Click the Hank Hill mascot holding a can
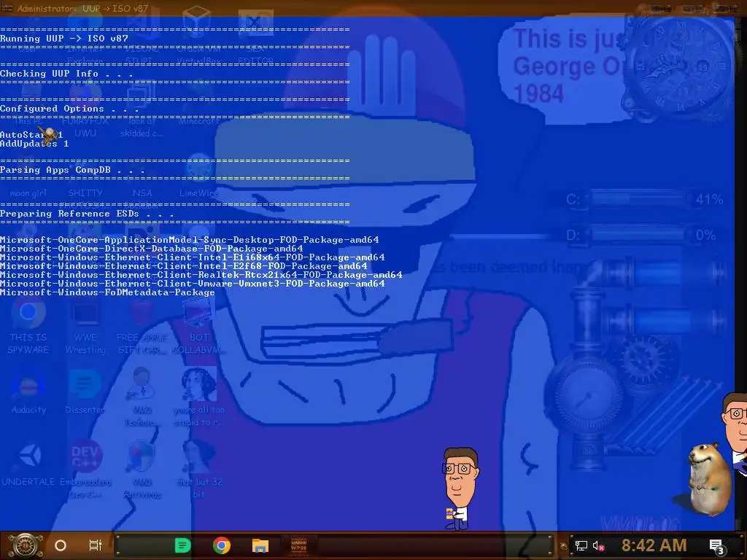The height and width of the screenshot is (560, 747). (x=460, y=488)
